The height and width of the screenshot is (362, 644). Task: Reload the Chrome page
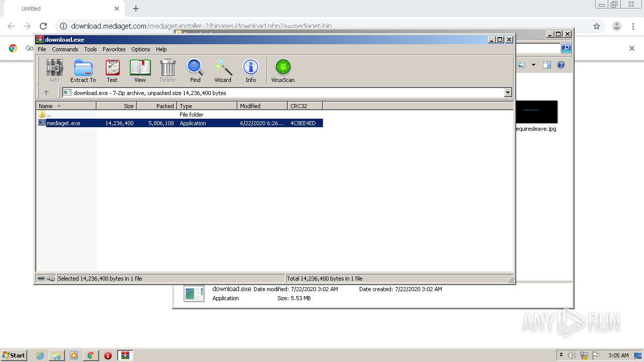(x=43, y=26)
